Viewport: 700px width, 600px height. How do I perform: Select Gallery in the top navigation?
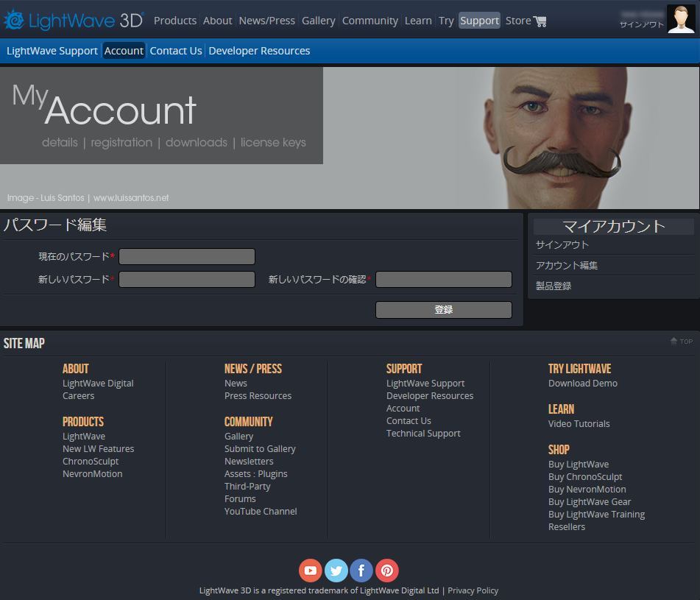point(318,21)
